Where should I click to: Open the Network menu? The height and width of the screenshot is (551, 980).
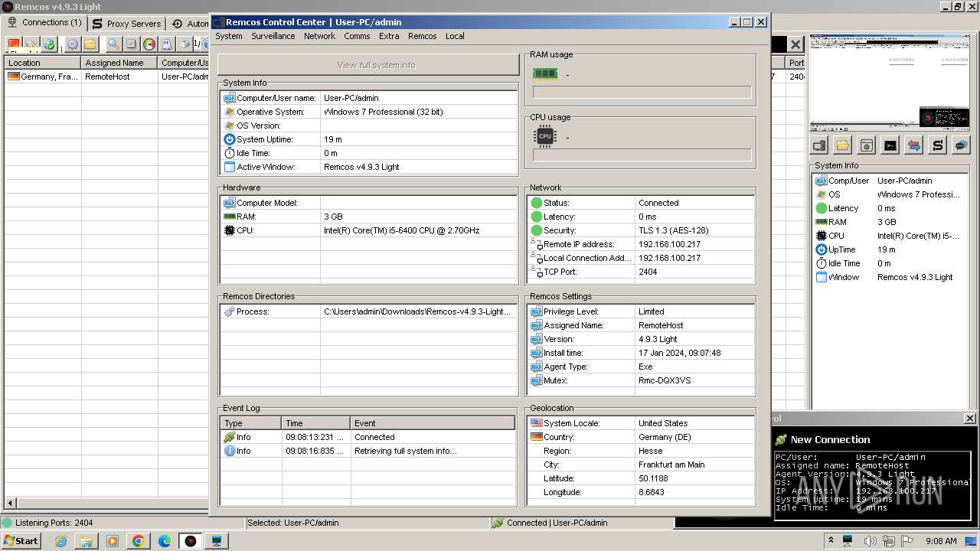tap(319, 36)
